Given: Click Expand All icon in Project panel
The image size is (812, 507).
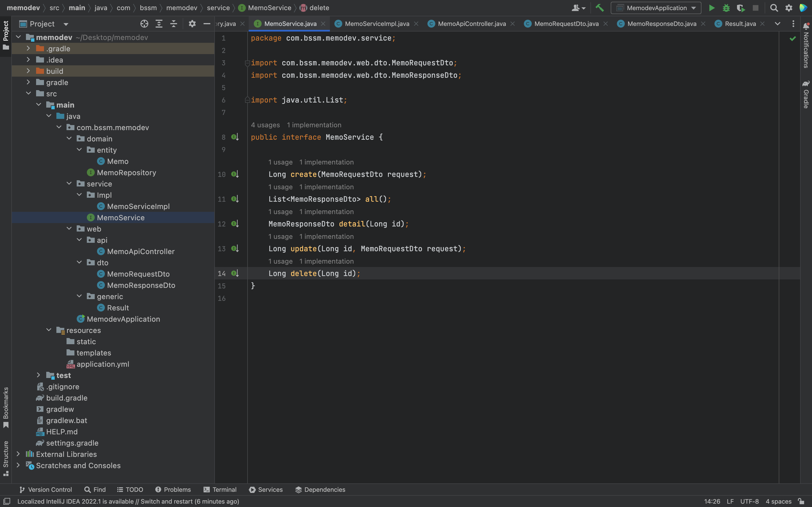Looking at the screenshot, I should click(x=159, y=24).
